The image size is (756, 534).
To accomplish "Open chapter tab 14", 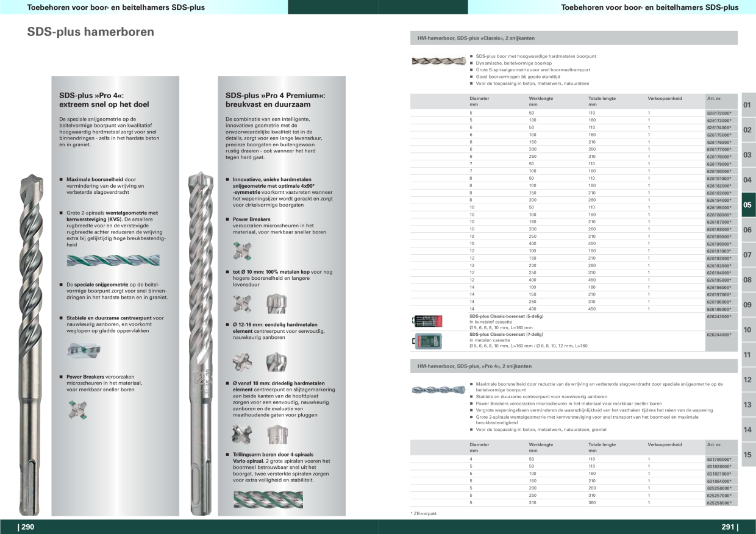I will [x=747, y=430].
